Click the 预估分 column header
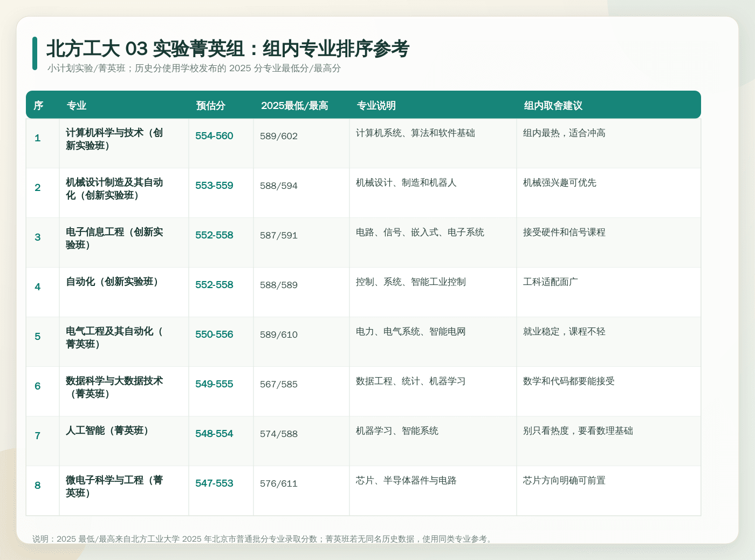Image resolution: width=755 pixels, height=560 pixels. 211,106
